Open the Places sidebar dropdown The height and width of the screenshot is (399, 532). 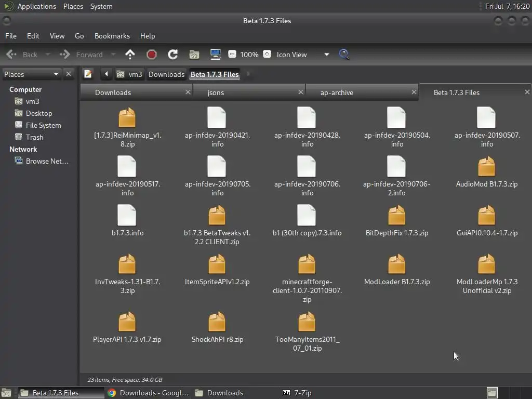(x=31, y=74)
